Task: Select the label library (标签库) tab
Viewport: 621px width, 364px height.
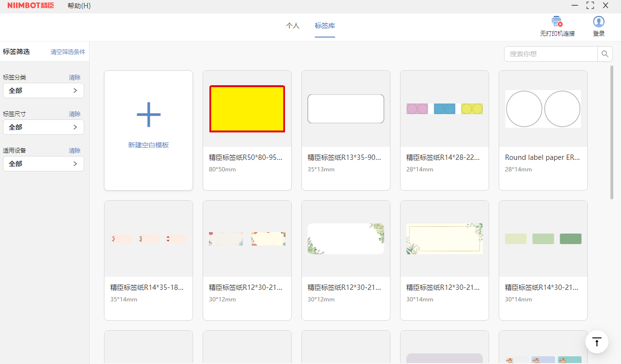Action: [325, 26]
